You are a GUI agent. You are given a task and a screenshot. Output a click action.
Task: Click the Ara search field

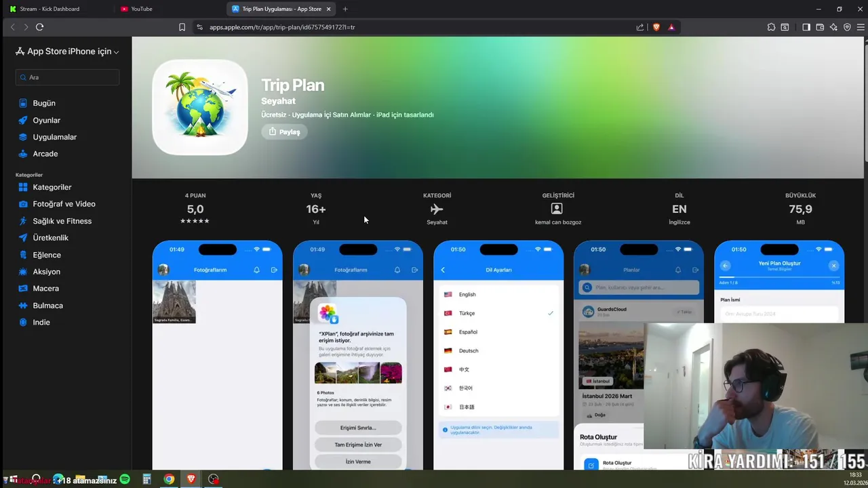coord(67,77)
